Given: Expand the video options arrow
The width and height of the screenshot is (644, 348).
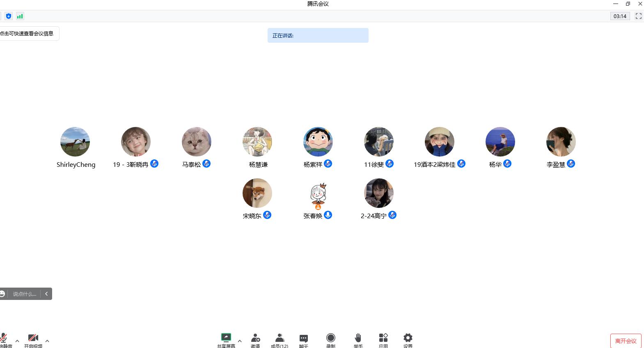Looking at the screenshot, I should tap(47, 341).
